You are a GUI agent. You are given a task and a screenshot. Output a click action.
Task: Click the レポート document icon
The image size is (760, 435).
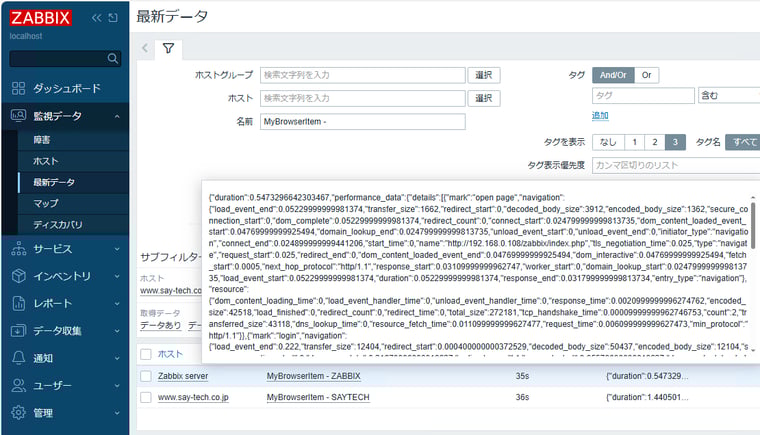[x=18, y=304]
